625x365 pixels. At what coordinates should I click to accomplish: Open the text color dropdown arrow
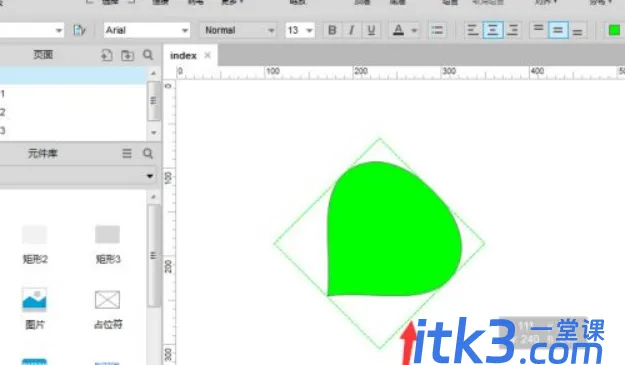click(x=414, y=30)
